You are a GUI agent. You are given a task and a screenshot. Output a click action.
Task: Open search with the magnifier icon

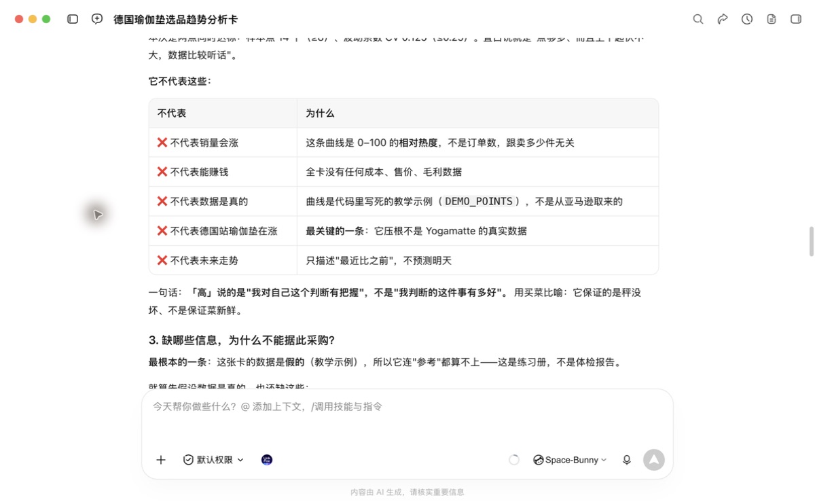pyautogui.click(x=698, y=19)
